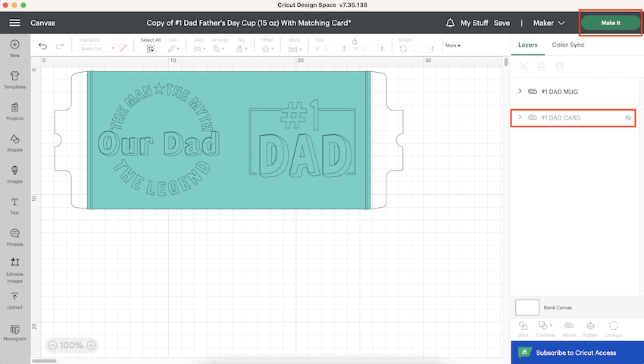The image size is (644, 364).
Task: Click the Slice tool
Action: tap(524, 328)
